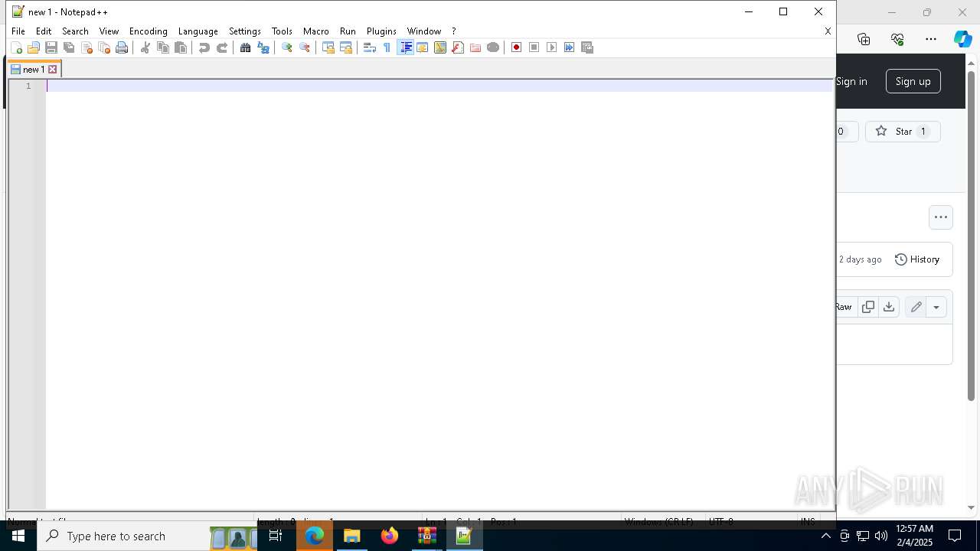The height and width of the screenshot is (551, 980).
Task: Toggle word wrap in toolbar
Action: coord(370,47)
